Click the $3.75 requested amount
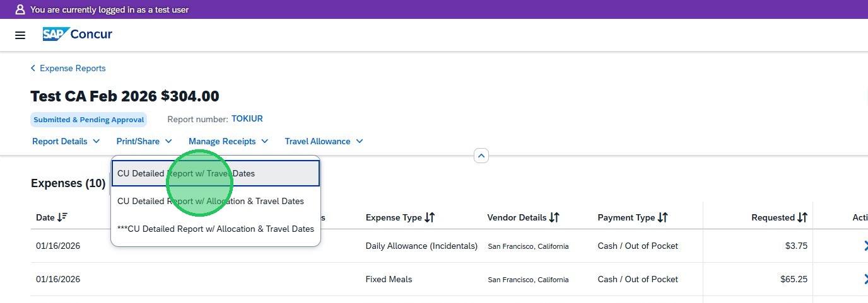The height and width of the screenshot is (303, 868). coord(796,246)
